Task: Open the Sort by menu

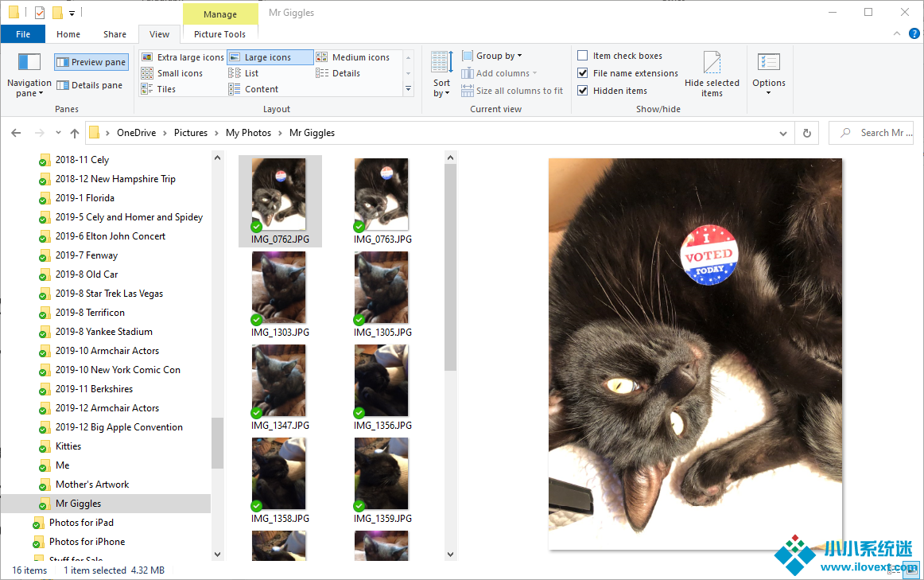Action: click(441, 75)
